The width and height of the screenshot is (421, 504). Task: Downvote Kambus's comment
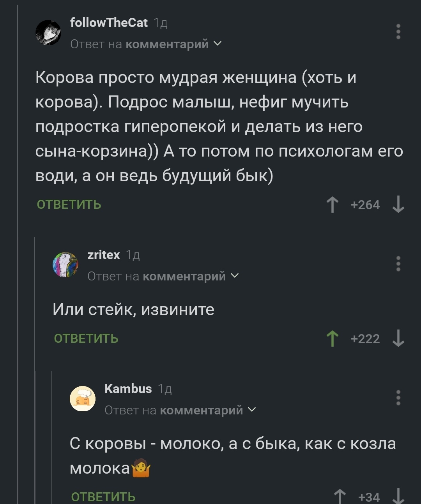pyautogui.click(x=398, y=496)
